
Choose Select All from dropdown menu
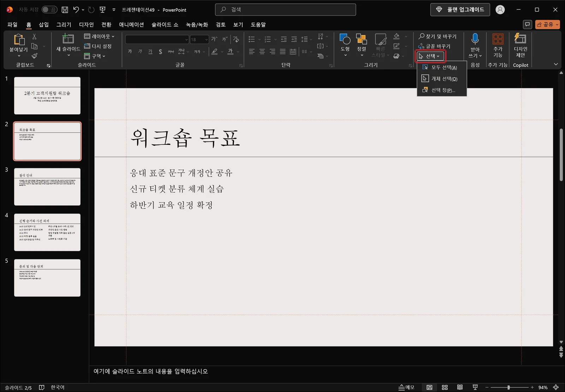pos(442,67)
